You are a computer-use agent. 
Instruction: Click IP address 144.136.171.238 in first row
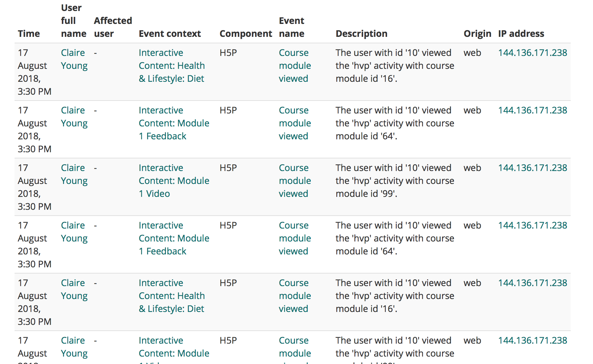[x=532, y=52]
